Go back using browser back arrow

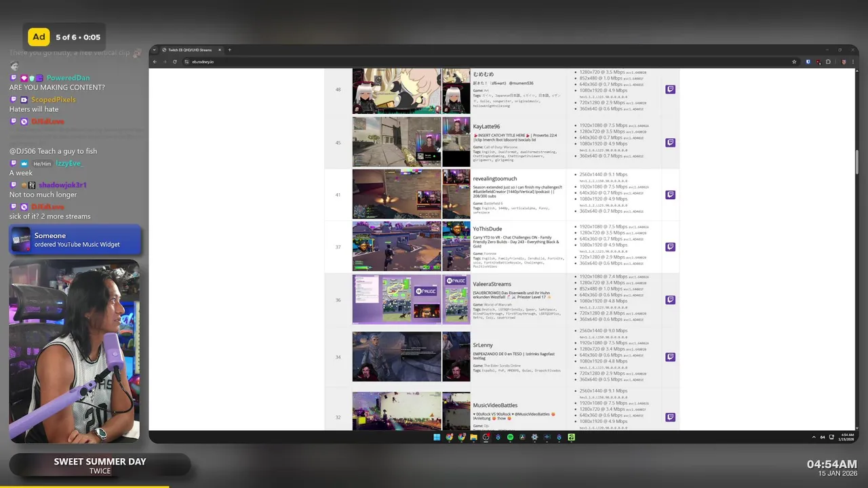pyautogui.click(x=155, y=62)
